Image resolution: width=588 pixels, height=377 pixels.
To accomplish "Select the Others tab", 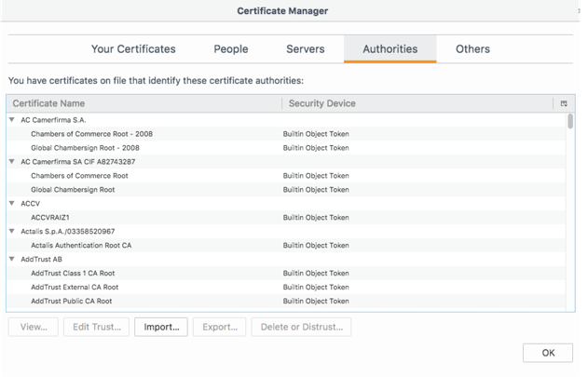I will (x=472, y=49).
